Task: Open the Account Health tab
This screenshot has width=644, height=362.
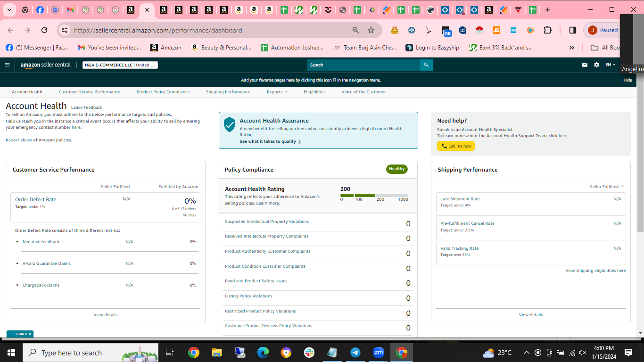Action: point(27,92)
